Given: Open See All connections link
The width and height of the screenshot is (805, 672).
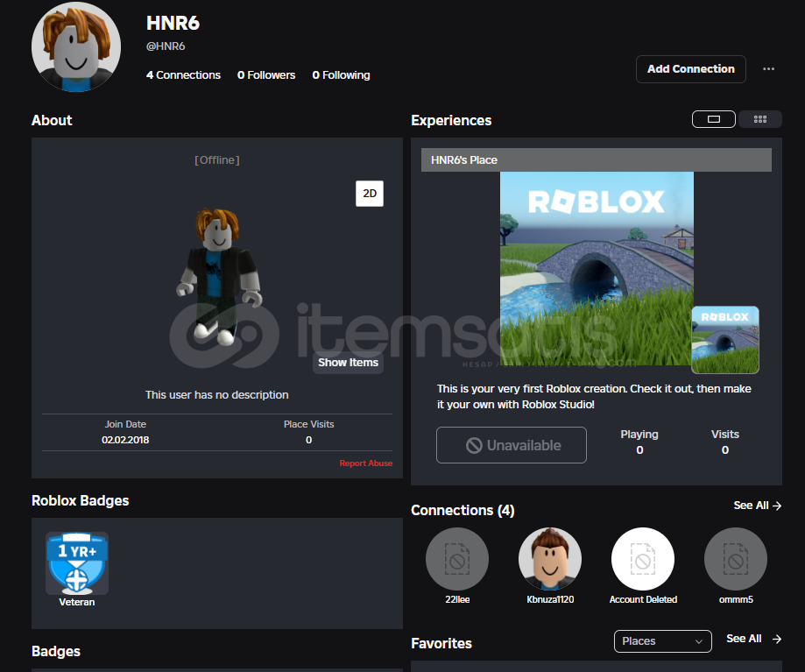Looking at the screenshot, I should pyautogui.click(x=757, y=506).
